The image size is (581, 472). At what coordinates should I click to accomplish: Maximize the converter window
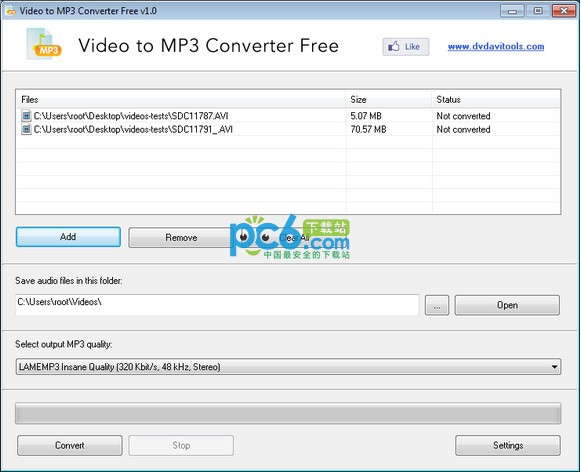(538, 11)
